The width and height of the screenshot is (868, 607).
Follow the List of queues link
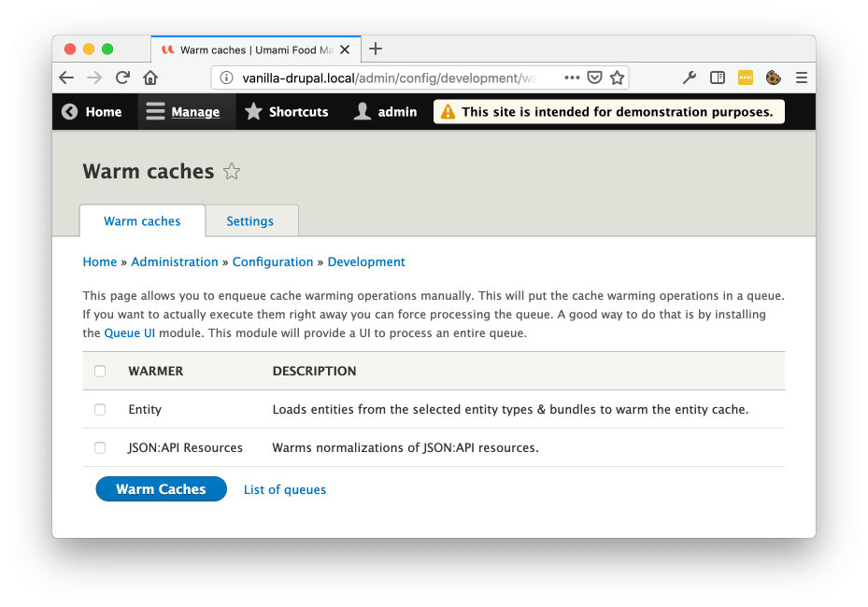(285, 489)
